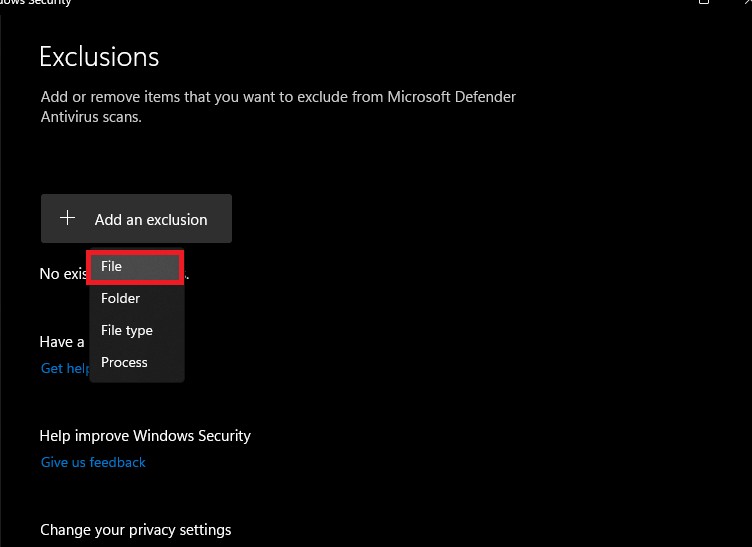Image resolution: width=752 pixels, height=547 pixels.
Task: Click the Exclusions page heading
Action: point(99,57)
